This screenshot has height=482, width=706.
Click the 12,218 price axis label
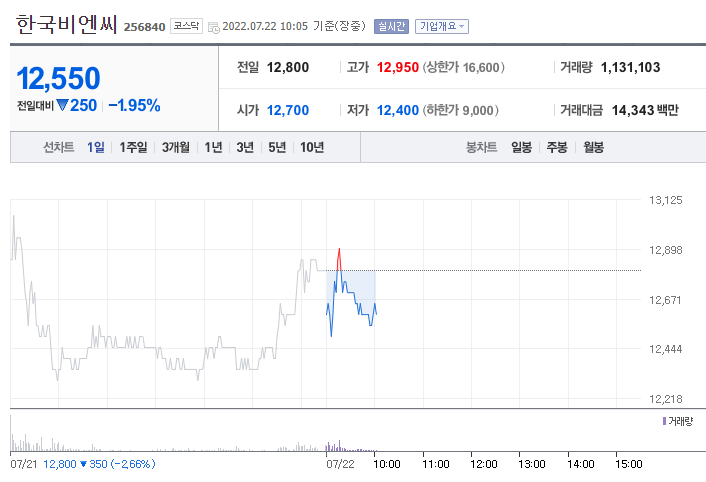[x=665, y=399]
